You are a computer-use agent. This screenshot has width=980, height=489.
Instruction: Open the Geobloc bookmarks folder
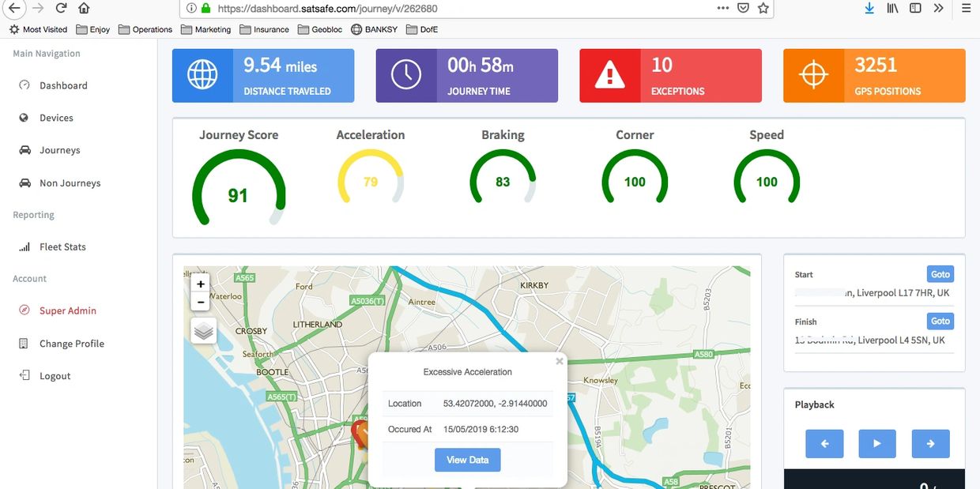click(321, 29)
